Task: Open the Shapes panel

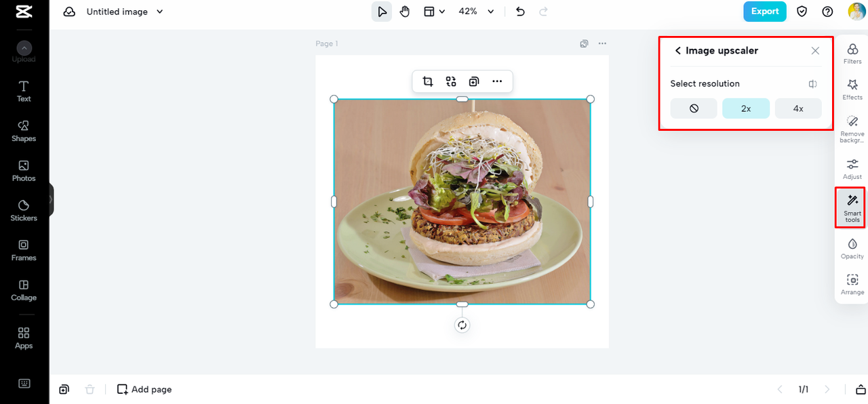Action: click(x=24, y=132)
